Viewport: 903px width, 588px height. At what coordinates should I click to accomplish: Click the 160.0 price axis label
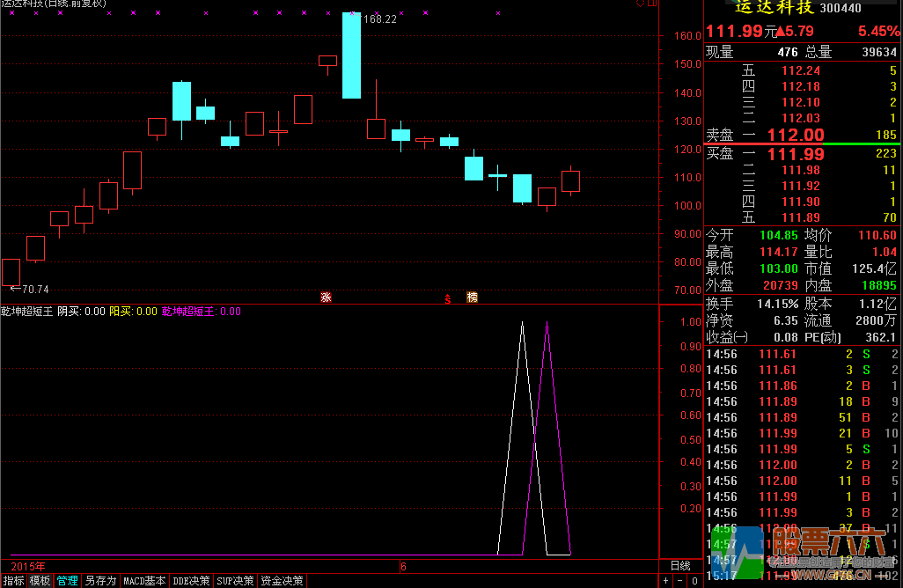687,36
